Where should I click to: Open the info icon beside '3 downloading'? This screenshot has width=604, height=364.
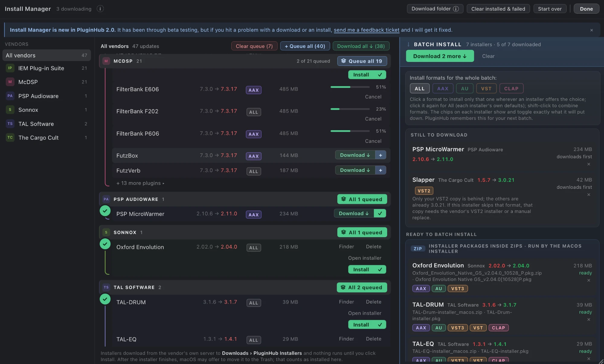click(100, 9)
